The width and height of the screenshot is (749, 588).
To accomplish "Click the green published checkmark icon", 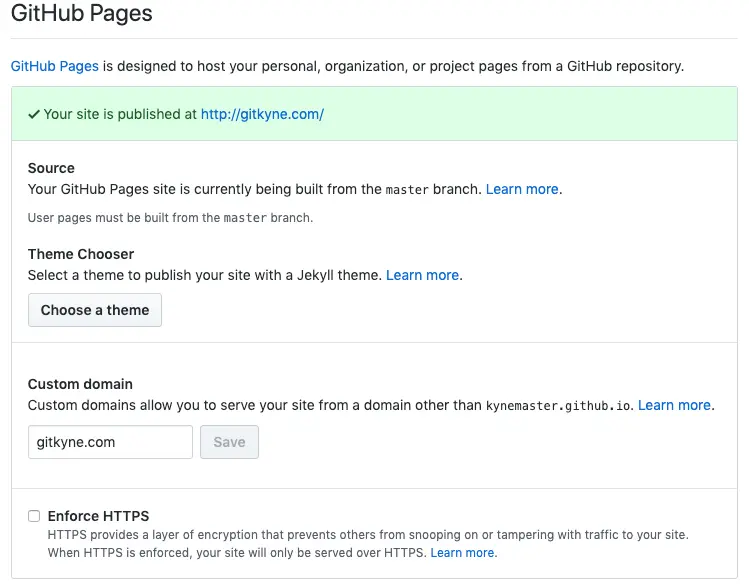I will 34,114.
